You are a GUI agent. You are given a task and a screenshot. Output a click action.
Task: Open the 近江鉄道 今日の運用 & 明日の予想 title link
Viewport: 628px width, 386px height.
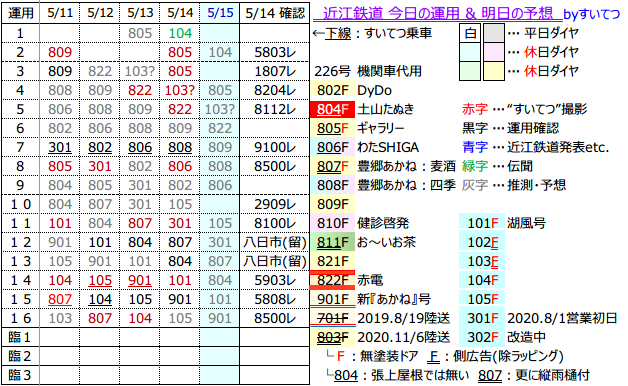click(x=437, y=14)
